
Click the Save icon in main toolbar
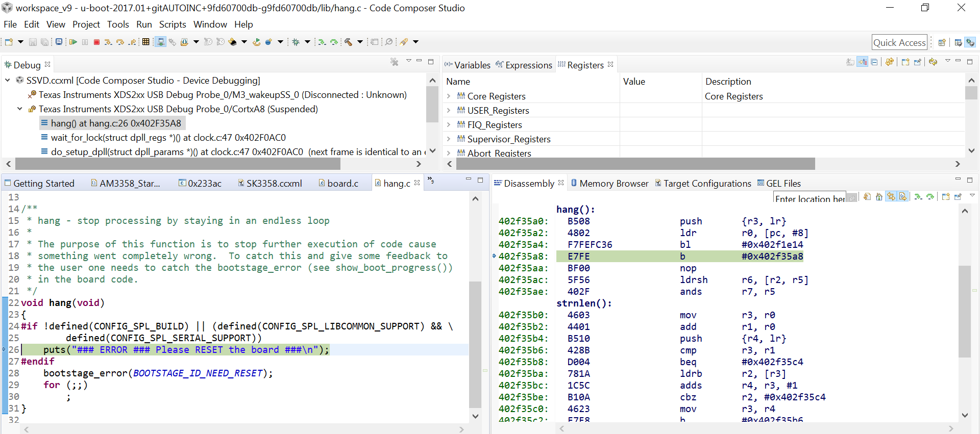33,42
